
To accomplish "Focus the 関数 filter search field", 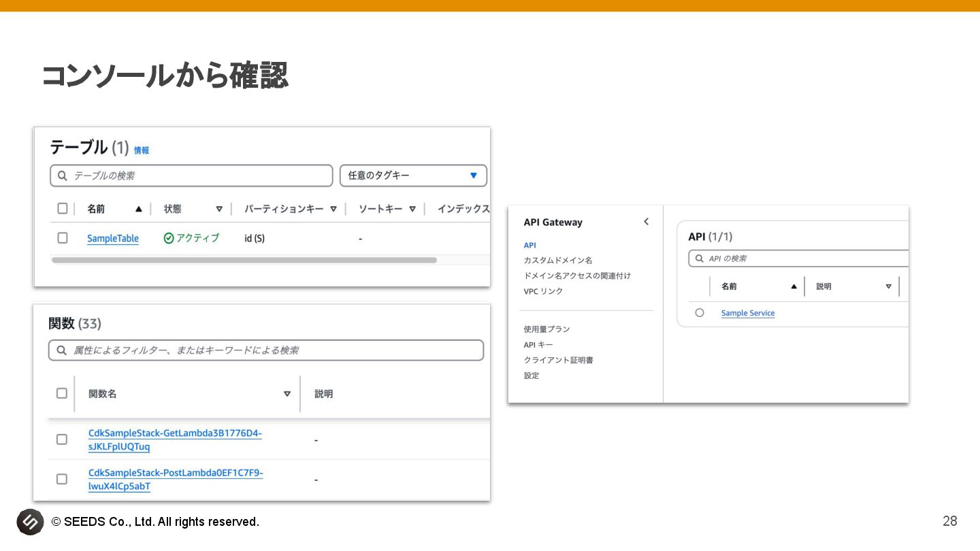I will tap(266, 350).
